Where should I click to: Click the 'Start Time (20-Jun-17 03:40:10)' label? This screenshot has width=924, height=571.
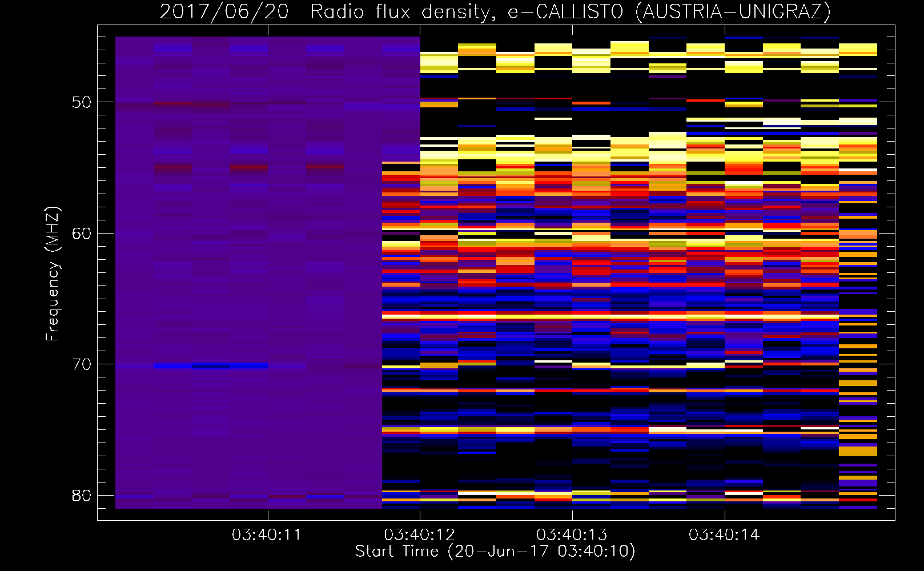tap(495, 552)
